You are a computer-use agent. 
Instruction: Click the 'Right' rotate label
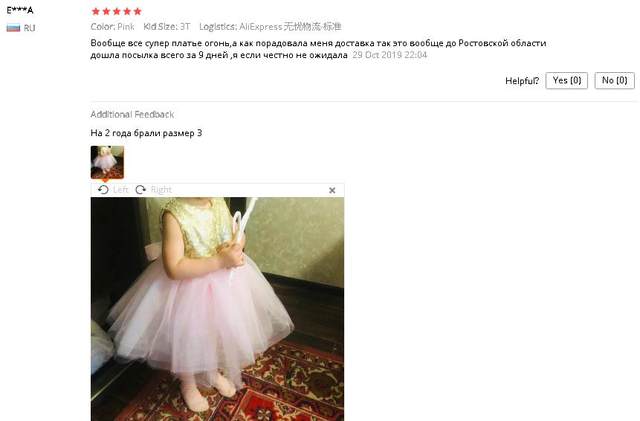pos(161,189)
